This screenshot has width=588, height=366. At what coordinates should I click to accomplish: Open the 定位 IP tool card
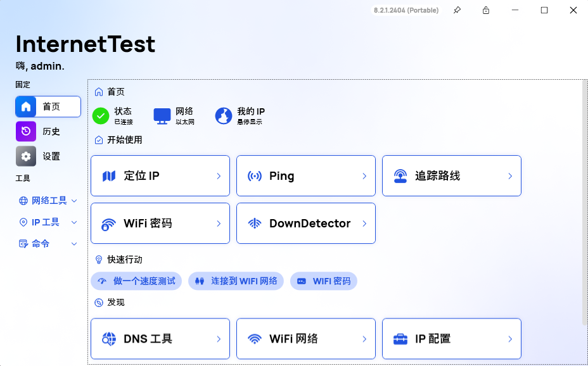coord(160,175)
